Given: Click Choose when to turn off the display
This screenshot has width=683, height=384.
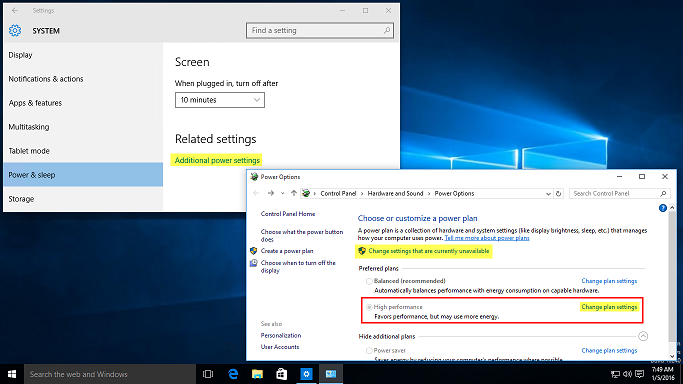Looking at the screenshot, I should click(298, 266).
